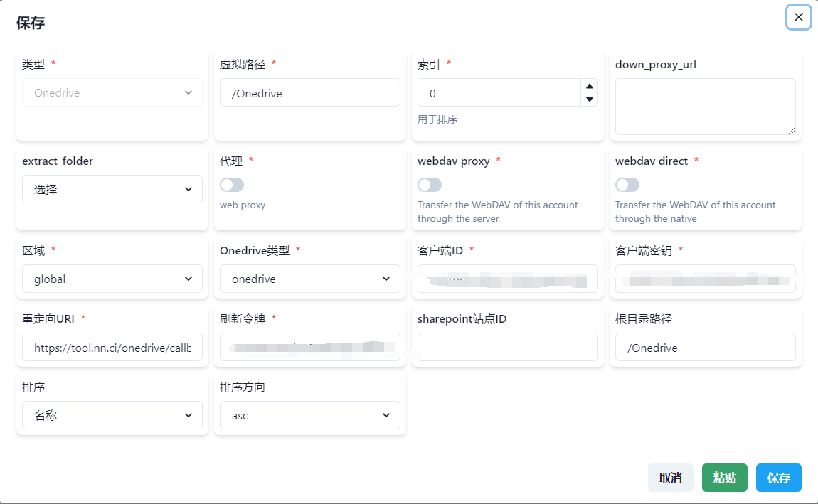
Task: Click inside the down_proxy_url text area
Action: click(x=705, y=105)
